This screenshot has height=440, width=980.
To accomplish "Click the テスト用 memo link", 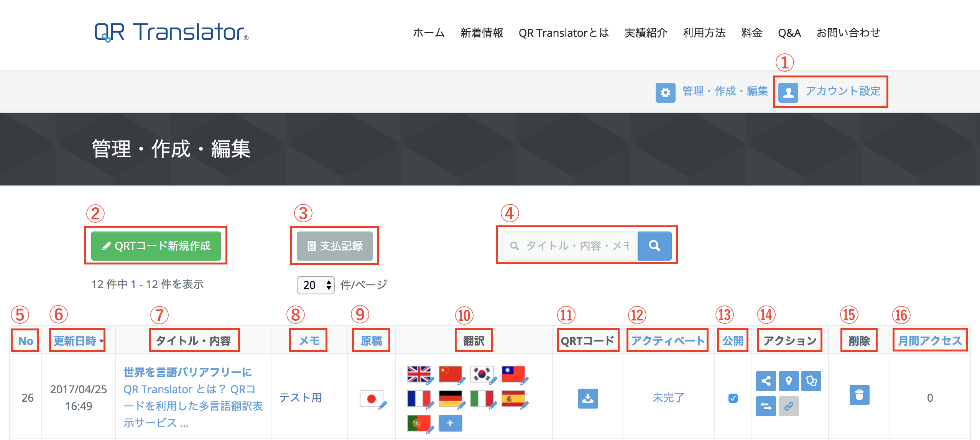I will 301,397.
